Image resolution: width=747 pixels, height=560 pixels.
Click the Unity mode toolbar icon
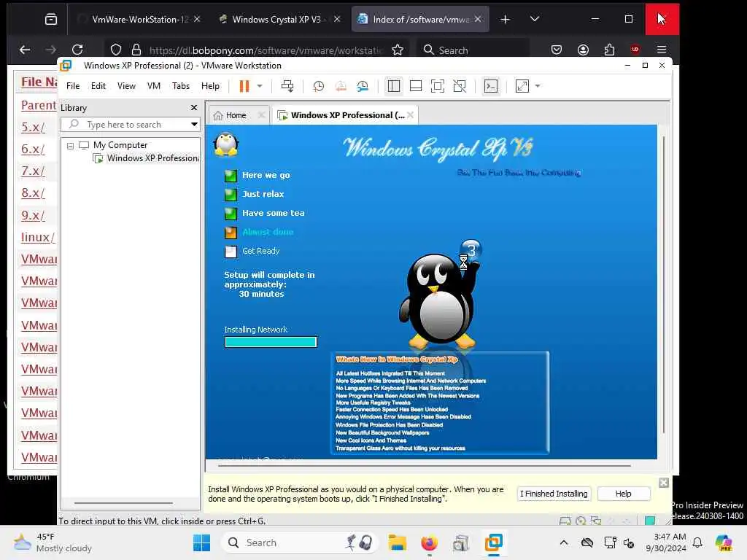[460, 86]
